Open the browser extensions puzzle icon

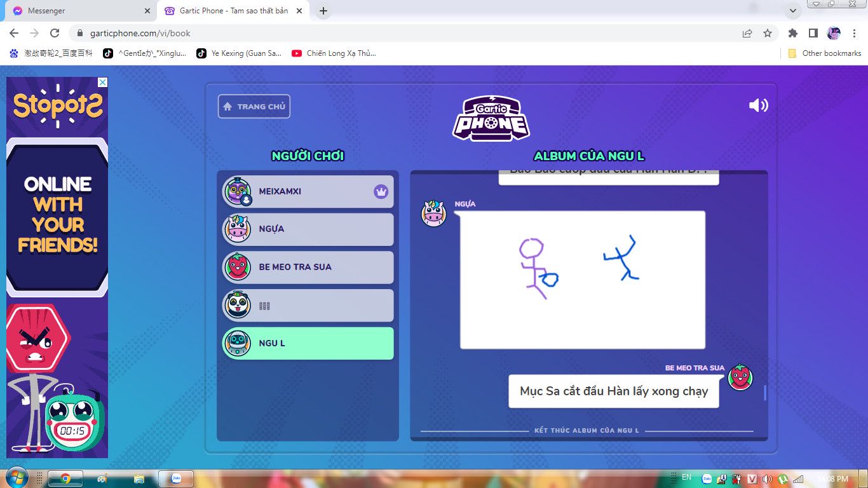(792, 33)
